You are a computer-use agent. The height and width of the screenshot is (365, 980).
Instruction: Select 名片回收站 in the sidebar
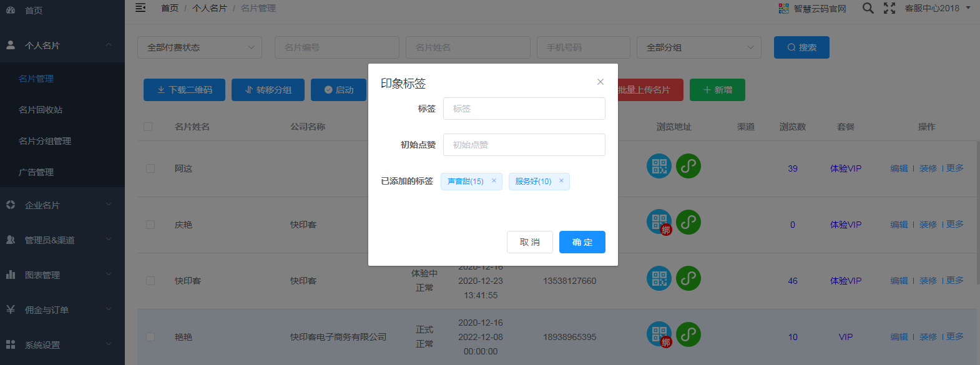[x=41, y=110]
